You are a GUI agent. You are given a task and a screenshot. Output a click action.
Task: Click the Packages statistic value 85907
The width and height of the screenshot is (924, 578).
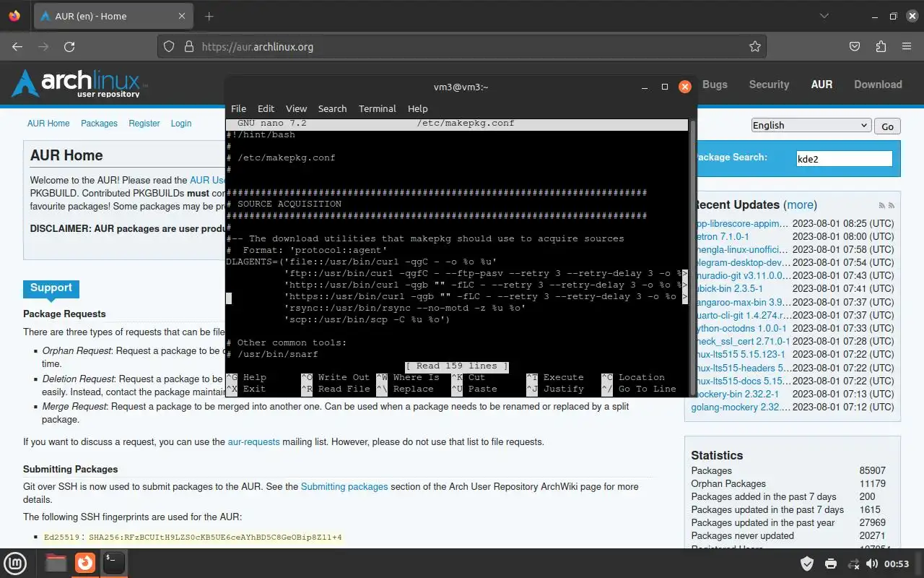pyautogui.click(x=872, y=470)
